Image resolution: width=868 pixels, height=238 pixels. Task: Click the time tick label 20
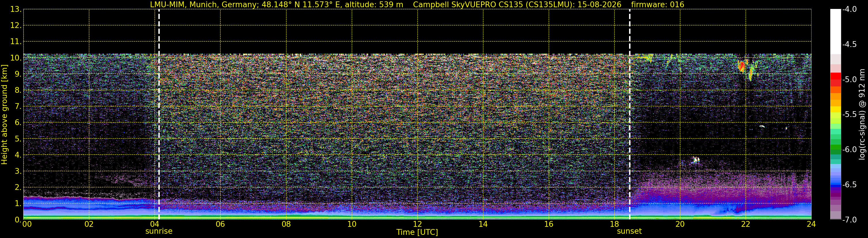point(680,224)
